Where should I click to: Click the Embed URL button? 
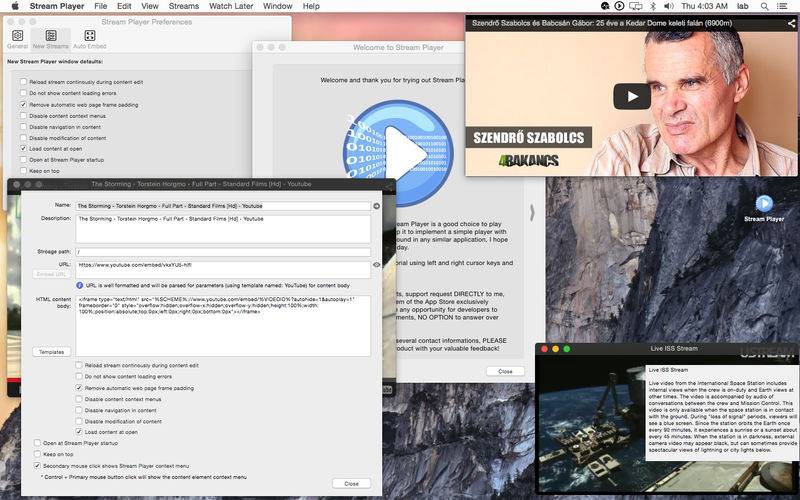tap(52, 274)
